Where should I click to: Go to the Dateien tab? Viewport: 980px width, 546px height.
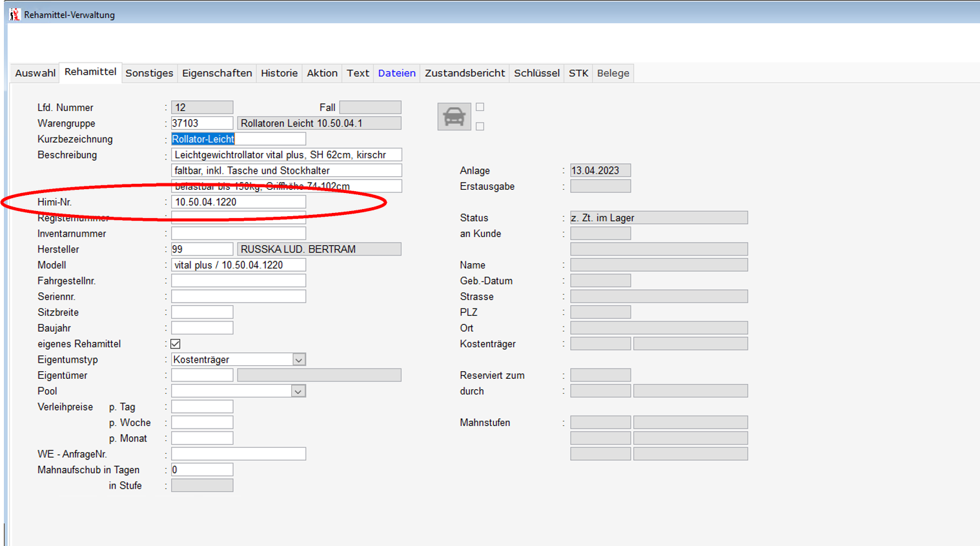(x=396, y=73)
